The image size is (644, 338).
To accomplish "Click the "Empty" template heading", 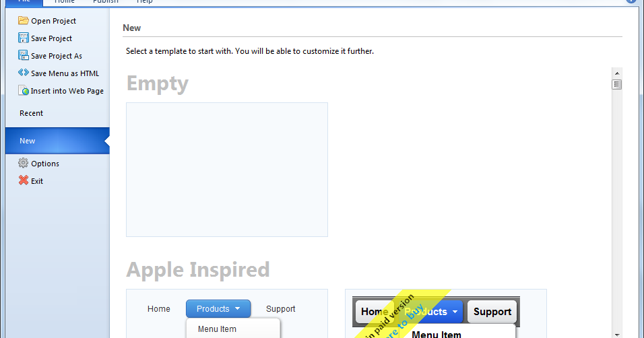I will click(158, 83).
